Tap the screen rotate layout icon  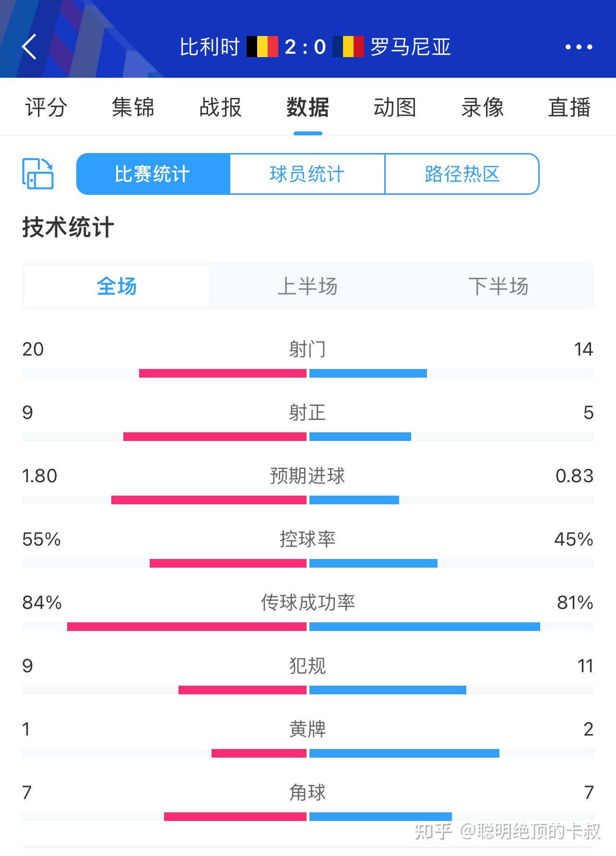point(38,174)
